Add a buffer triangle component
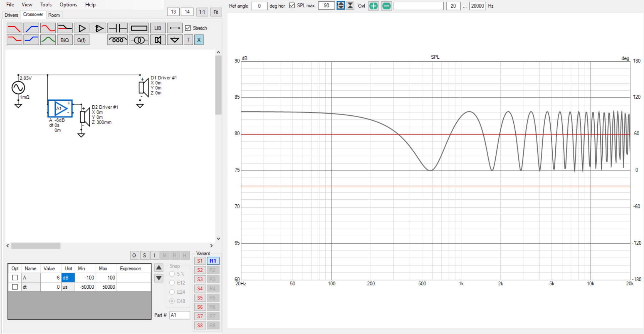This screenshot has height=334, width=644. coord(82,28)
